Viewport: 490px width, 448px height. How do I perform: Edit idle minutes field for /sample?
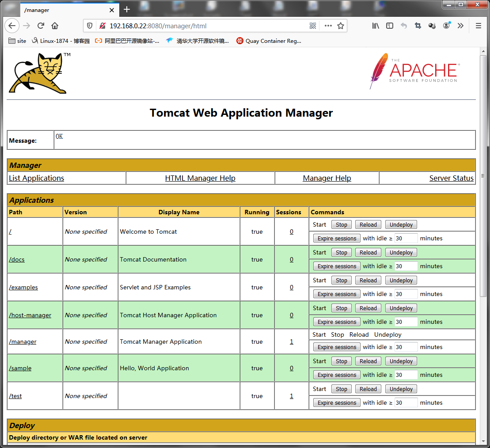(406, 375)
